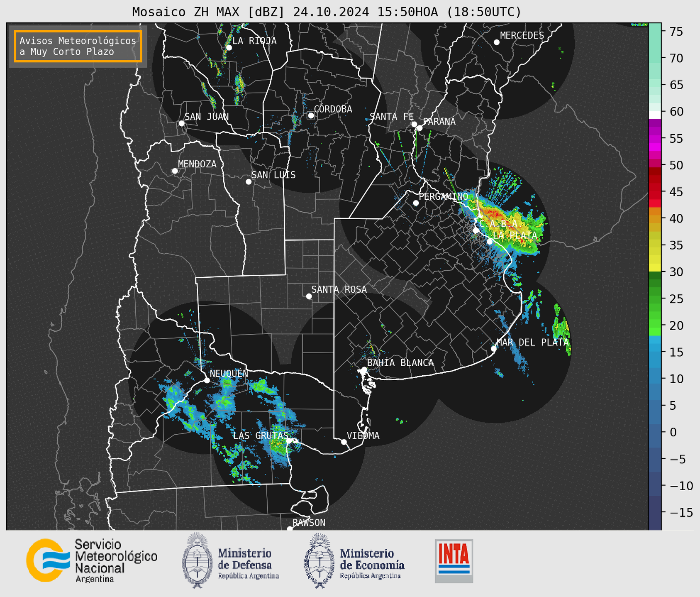Click the radar echo near Las Grutas
This screenshot has height=597, width=700.
pyautogui.click(x=279, y=444)
